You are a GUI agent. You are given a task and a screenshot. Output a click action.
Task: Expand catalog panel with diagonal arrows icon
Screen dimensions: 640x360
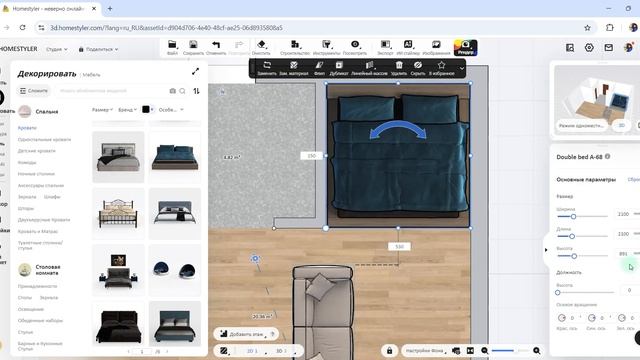196,71
